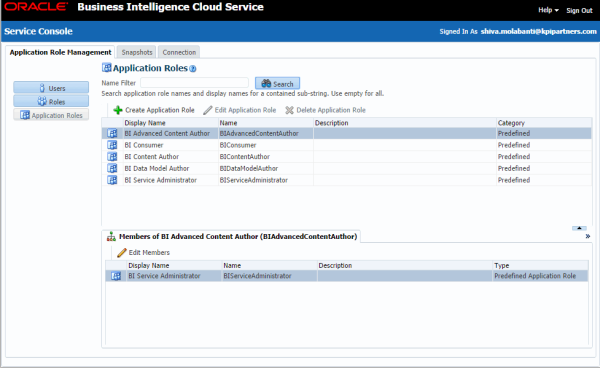Click BI Service Administrator icon in roles table
The height and width of the screenshot is (368, 600).
click(112, 180)
